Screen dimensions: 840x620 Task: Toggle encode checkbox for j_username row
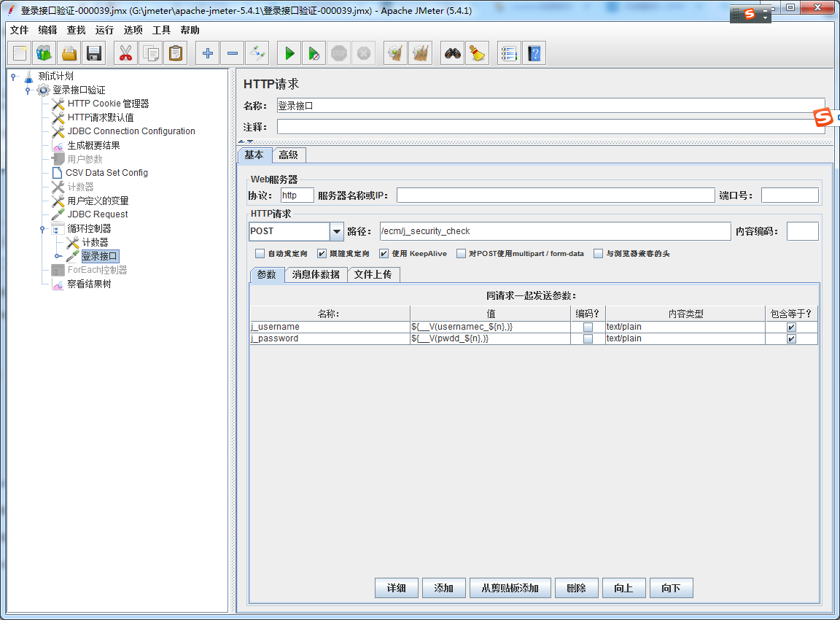coord(588,327)
